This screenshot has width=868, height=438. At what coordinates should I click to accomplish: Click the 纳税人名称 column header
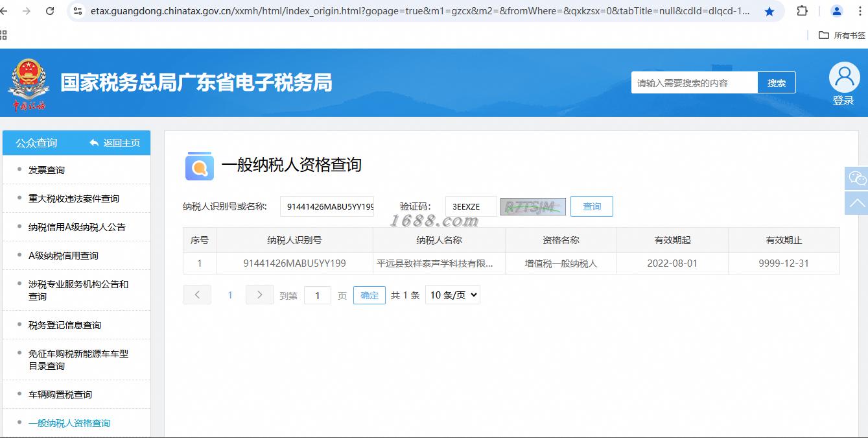439,240
